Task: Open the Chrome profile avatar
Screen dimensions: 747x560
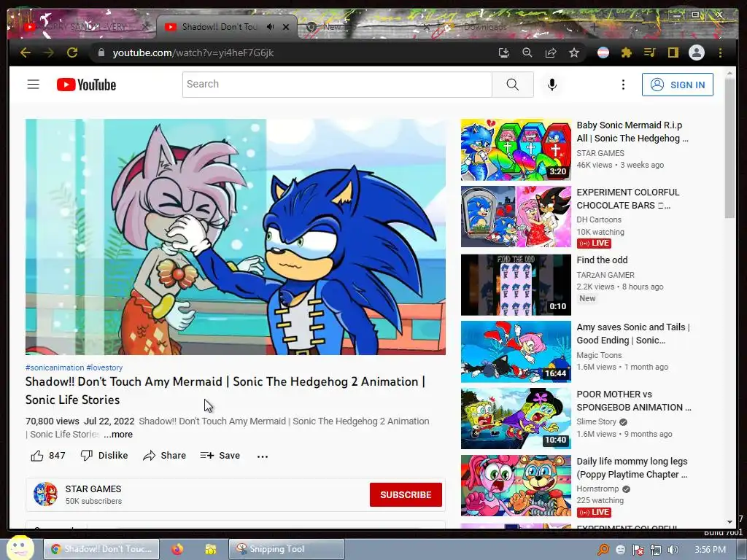Action: click(x=697, y=52)
